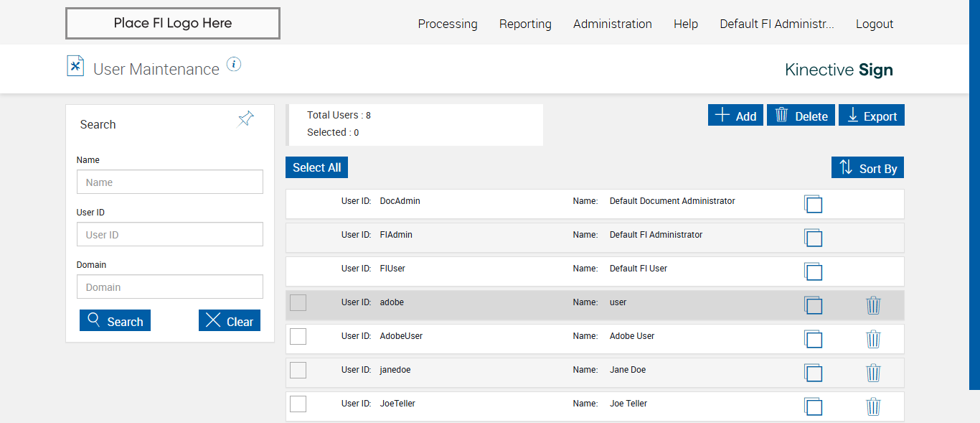Open the Administration menu

point(612,24)
